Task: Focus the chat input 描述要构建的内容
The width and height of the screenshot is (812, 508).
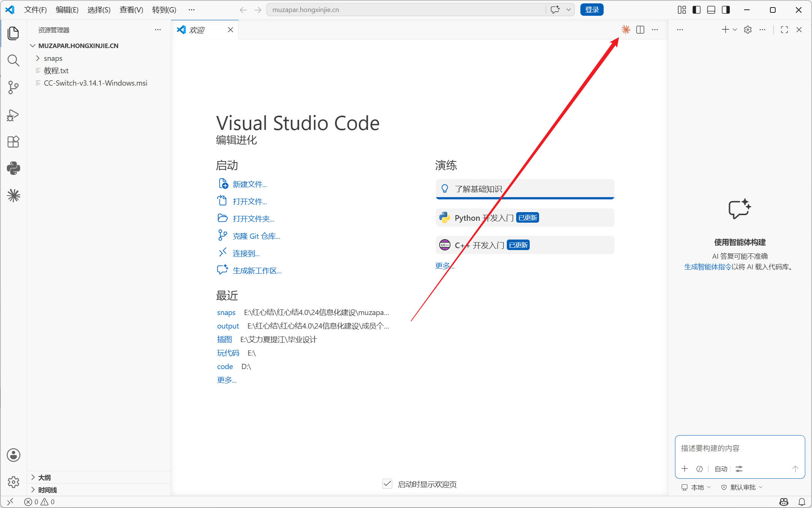Action: pos(740,448)
